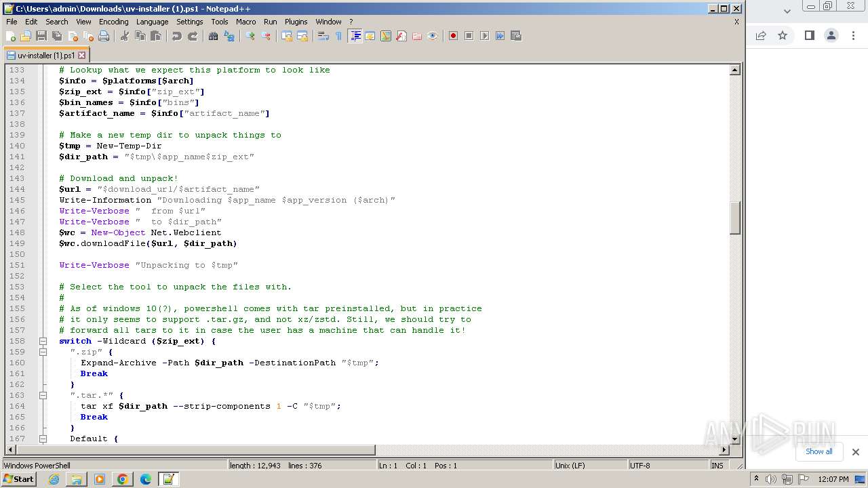Click the vertical scrollbar thumb
Screen dimensions: 868x488
(x=734, y=218)
